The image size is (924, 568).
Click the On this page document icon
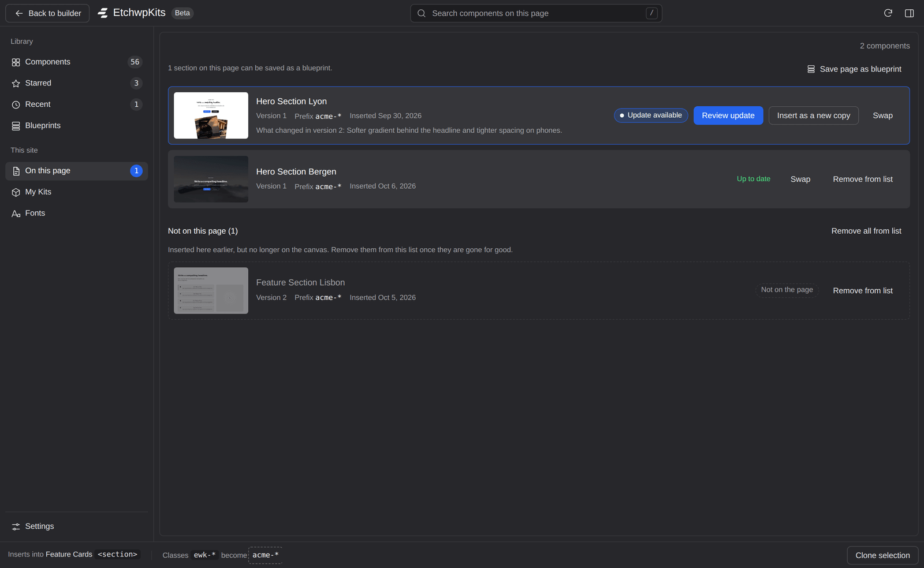pos(16,171)
